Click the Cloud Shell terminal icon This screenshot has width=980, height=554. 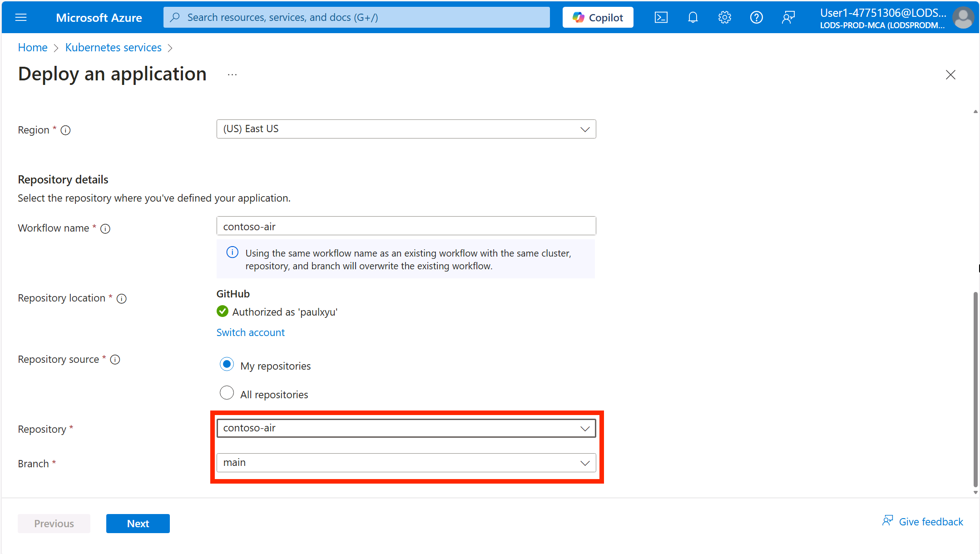pyautogui.click(x=662, y=17)
